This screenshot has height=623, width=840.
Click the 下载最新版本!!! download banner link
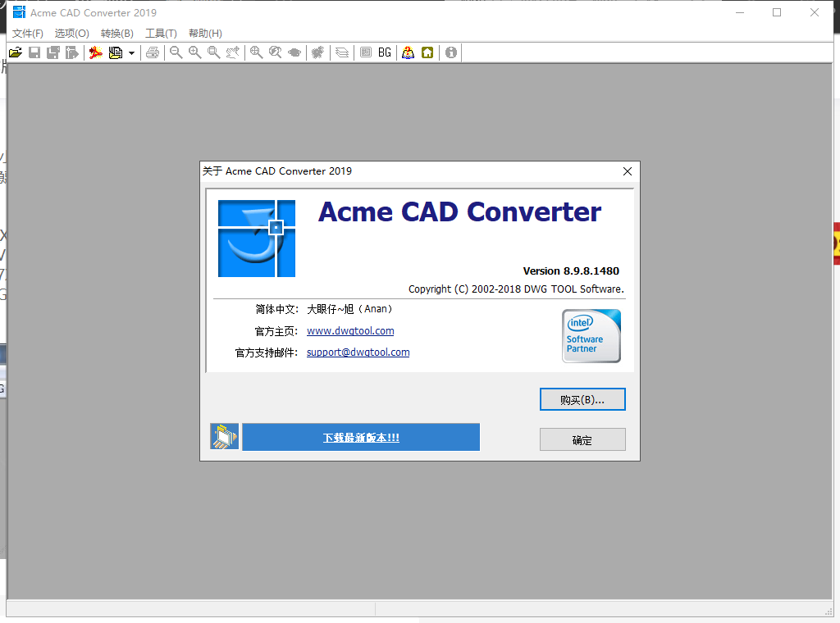(x=361, y=437)
